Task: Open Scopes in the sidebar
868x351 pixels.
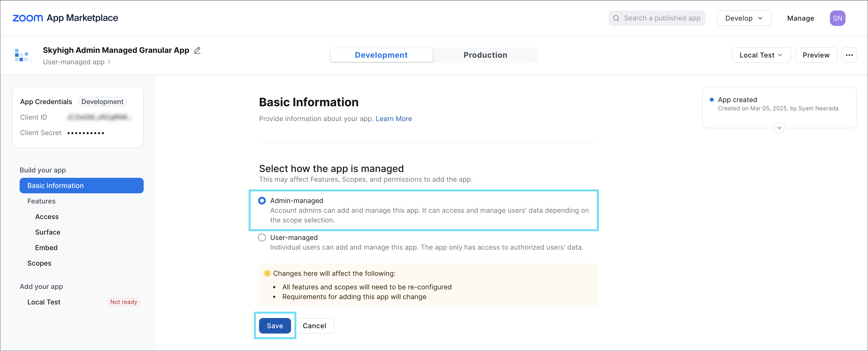Action: point(39,263)
